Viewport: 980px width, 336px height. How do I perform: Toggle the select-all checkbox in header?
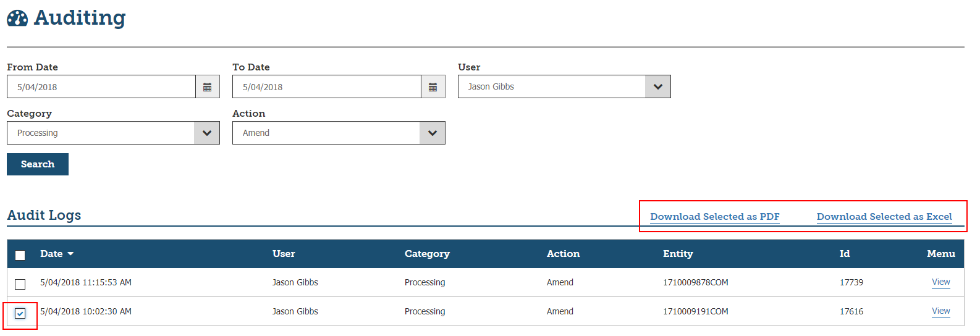click(x=20, y=255)
